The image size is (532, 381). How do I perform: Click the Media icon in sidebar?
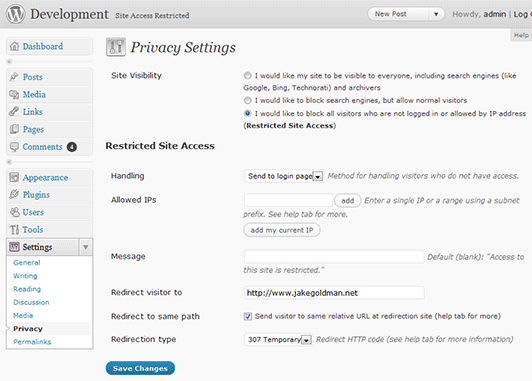[x=14, y=94]
